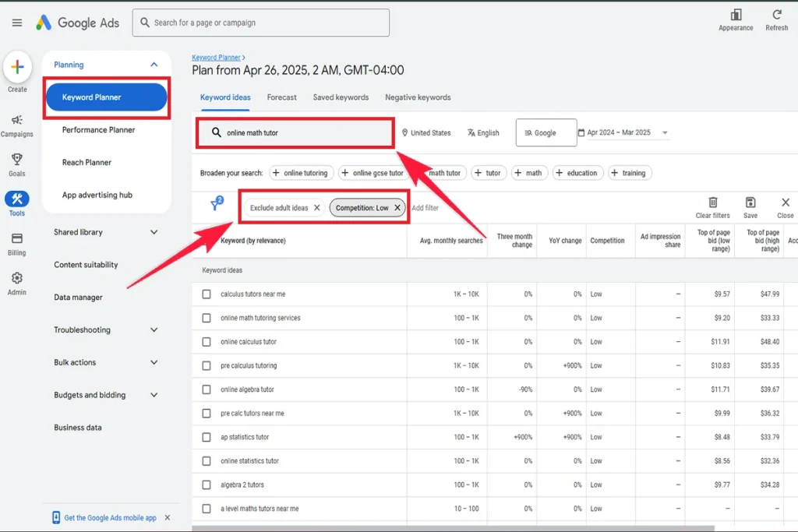This screenshot has height=532, width=798.
Task: Clear filters with the trash icon
Action: (714, 201)
